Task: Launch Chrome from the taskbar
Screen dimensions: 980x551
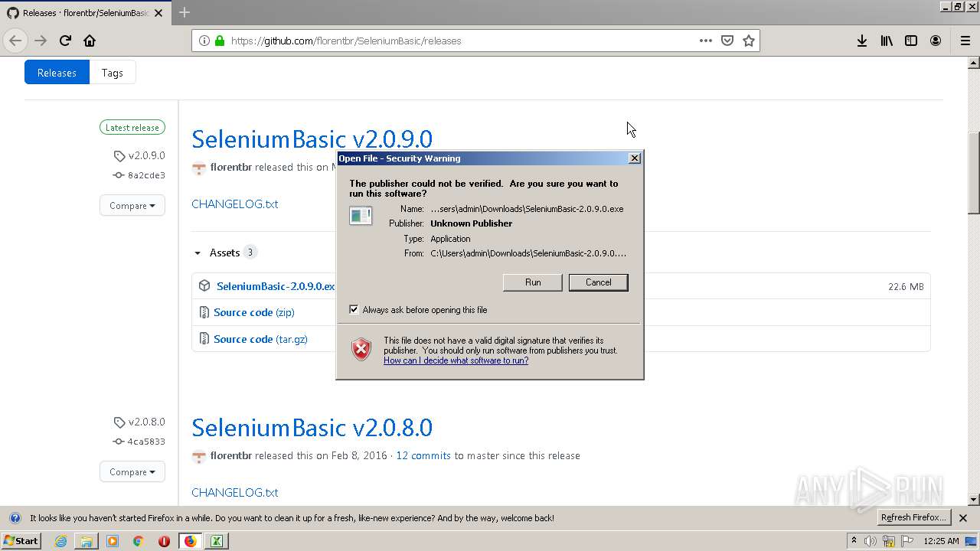Action: click(x=139, y=541)
